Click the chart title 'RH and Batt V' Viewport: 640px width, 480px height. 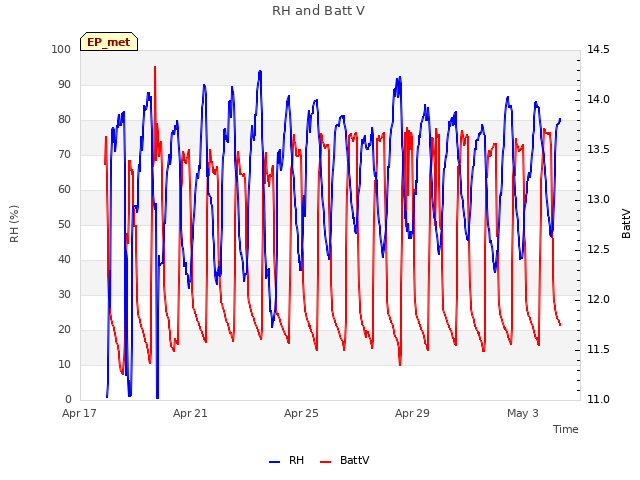318,11
